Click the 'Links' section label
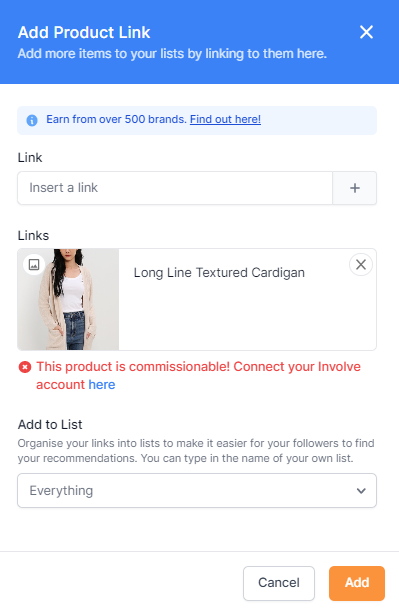The height and width of the screenshot is (613, 399). [x=33, y=236]
